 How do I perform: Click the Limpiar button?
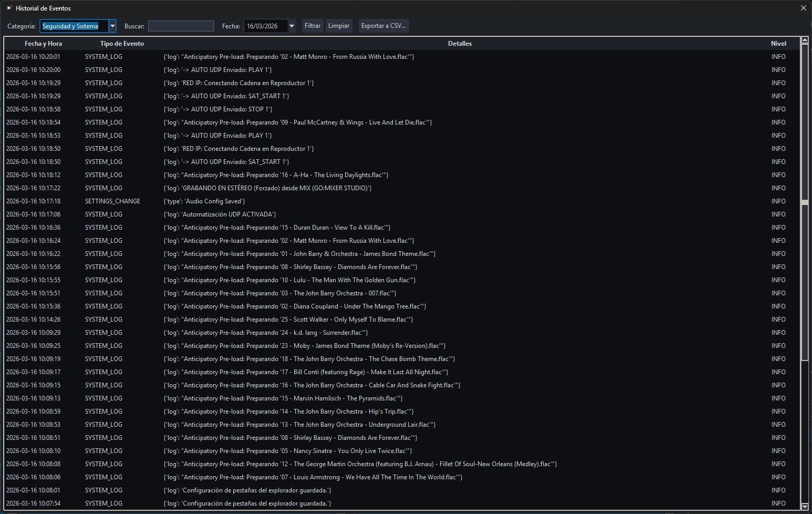339,26
